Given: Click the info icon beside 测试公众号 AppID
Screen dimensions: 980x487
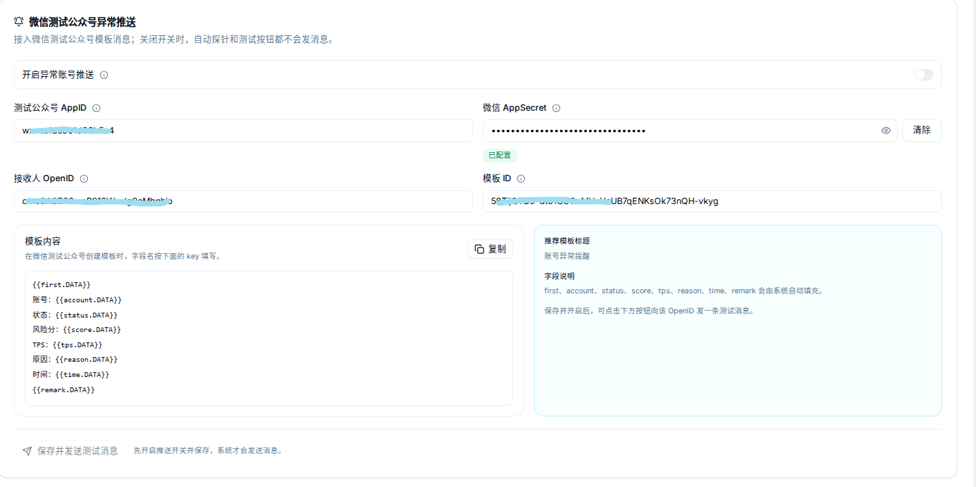Looking at the screenshot, I should [x=96, y=108].
